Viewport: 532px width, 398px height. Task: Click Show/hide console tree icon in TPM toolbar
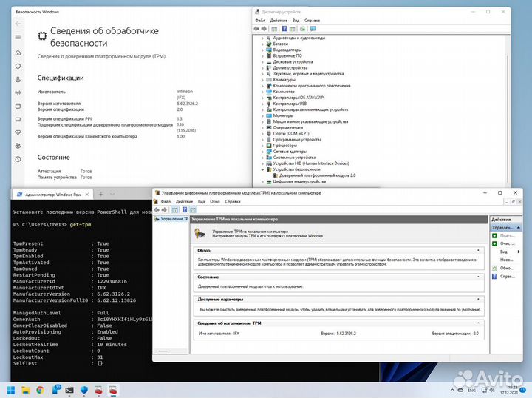(174, 210)
